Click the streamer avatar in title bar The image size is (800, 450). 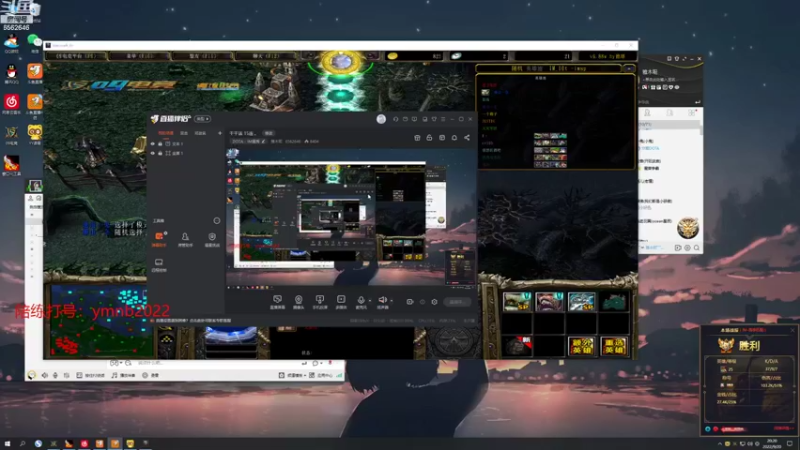381,119
